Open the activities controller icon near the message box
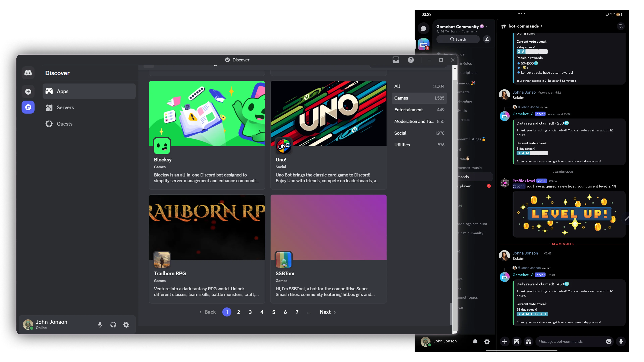Image resolution: width=644 pixels, height=362 pixels. 517,342
